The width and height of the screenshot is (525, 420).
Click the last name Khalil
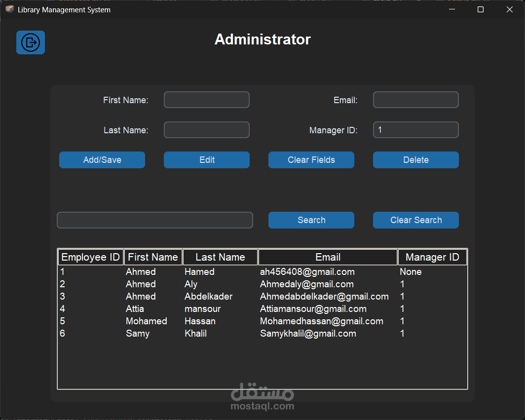pos(195,334)
